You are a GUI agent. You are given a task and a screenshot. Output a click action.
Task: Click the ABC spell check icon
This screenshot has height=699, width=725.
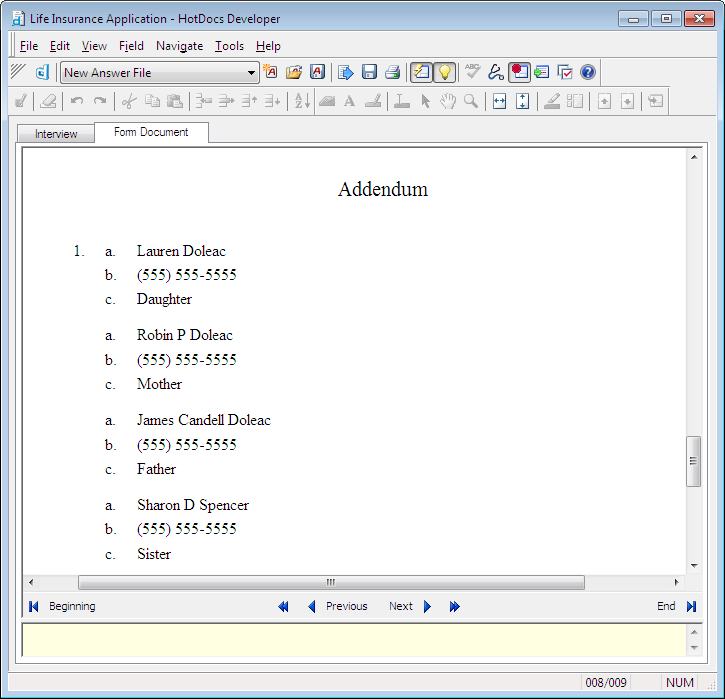tap(472, 72)
